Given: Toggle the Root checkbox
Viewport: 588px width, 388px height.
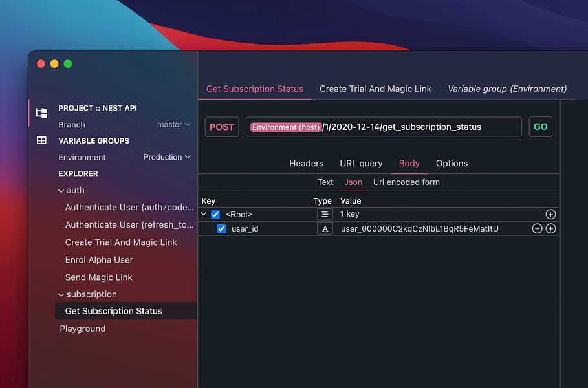Looking at the screenshot, I should [x=215, y=215].
